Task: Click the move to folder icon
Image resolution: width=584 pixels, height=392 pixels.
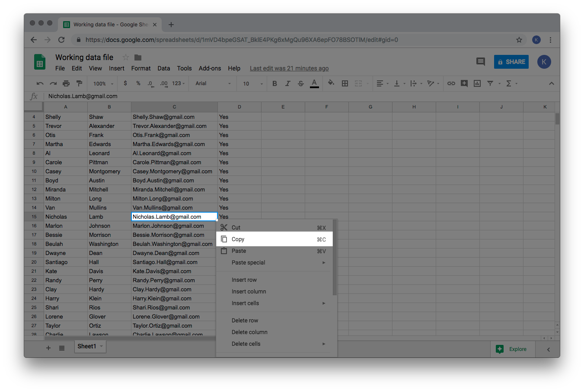Action: [x=138, y=57]
